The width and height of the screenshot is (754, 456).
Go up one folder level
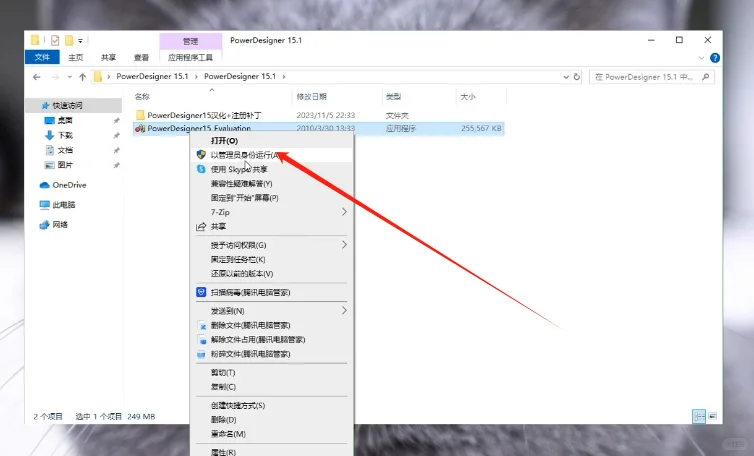[x=82, y=76]
